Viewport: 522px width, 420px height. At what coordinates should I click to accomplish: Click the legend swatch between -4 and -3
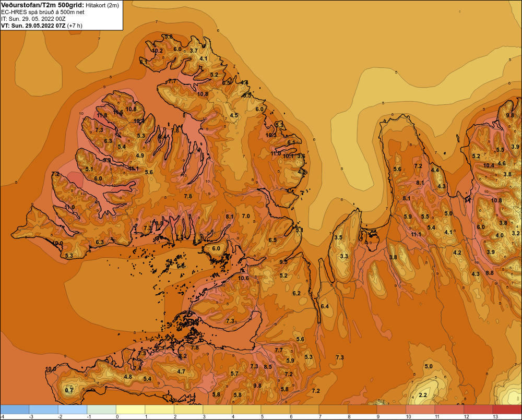tap(15, 410)
